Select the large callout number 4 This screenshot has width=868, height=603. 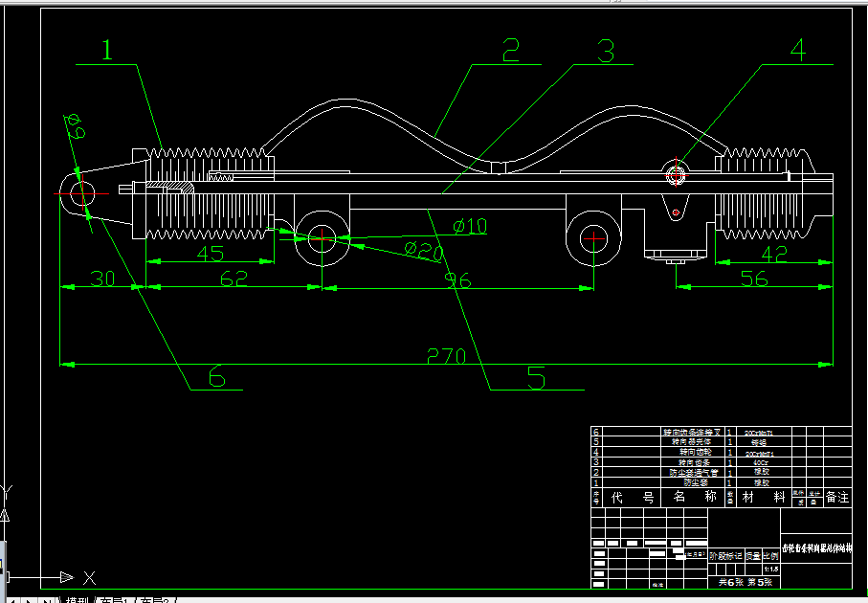point(798,50)
